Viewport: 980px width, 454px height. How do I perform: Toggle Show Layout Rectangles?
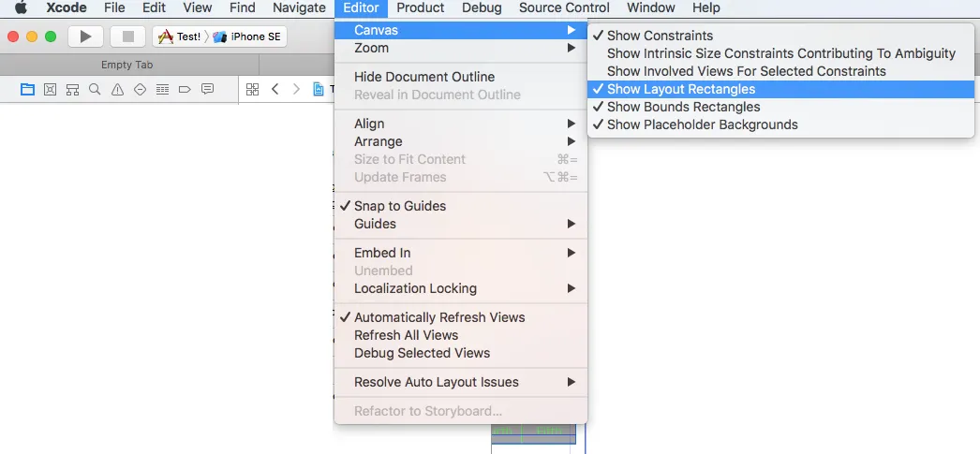point(780,89)
